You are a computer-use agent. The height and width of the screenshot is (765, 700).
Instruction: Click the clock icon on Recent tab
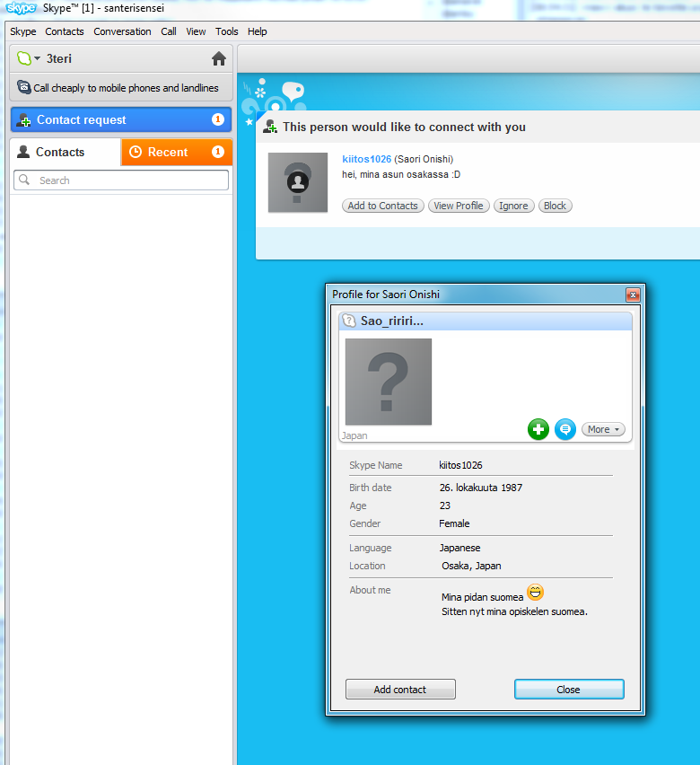tap(136, 152)
